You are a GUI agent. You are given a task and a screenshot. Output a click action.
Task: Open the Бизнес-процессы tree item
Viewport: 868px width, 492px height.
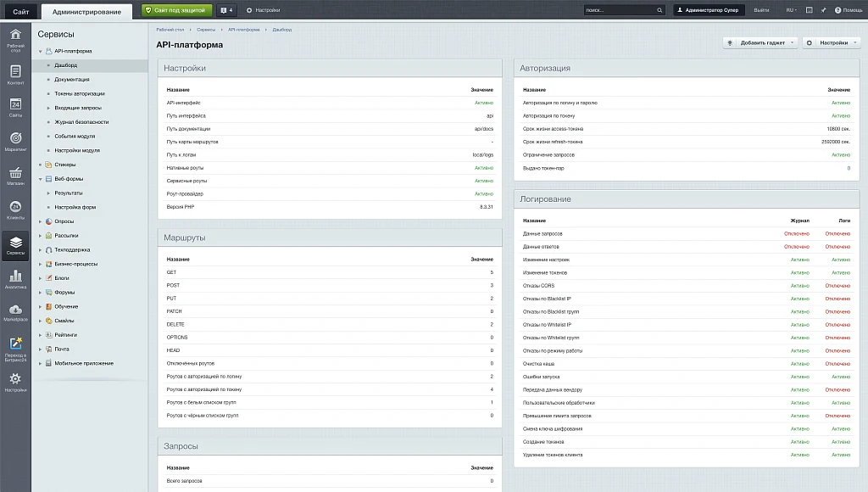[x=75, y=264]
